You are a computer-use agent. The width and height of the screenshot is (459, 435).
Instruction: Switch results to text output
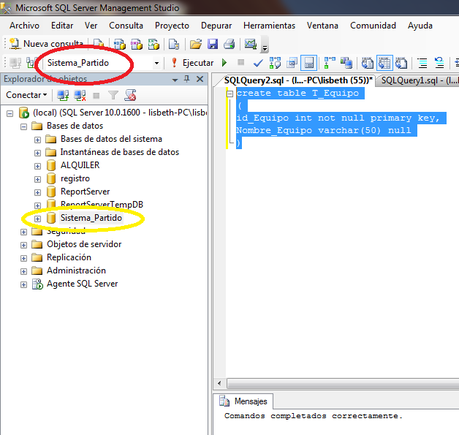click(368, 63)
